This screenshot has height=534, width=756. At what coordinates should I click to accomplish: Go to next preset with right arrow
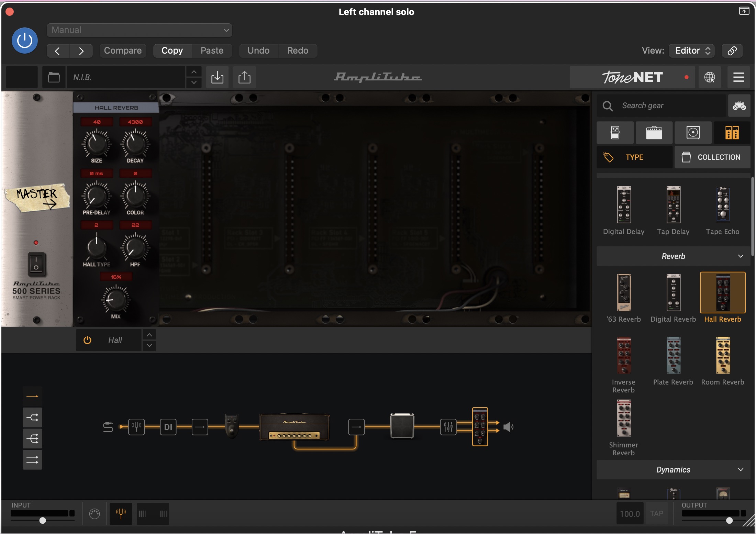pos(81,51)
